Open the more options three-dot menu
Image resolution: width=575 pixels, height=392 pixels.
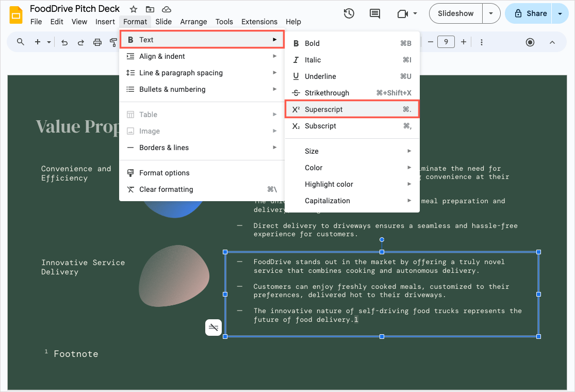tap(482, 42)
